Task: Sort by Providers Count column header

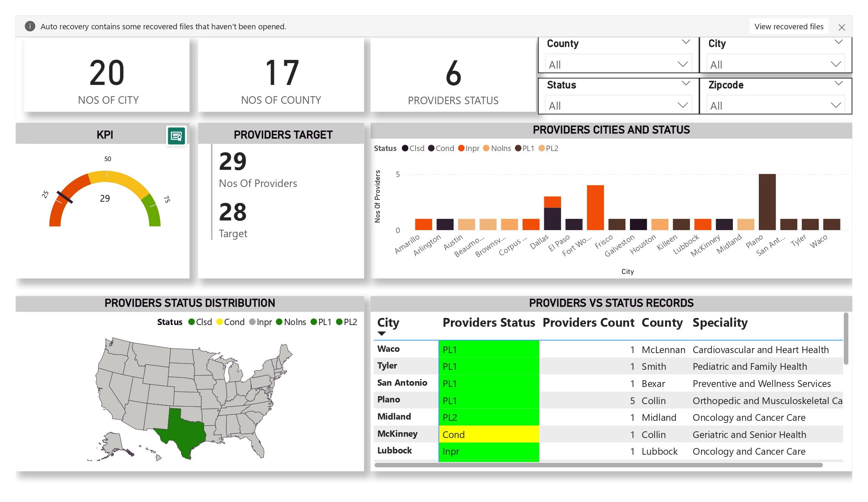Action: (588, 323)
